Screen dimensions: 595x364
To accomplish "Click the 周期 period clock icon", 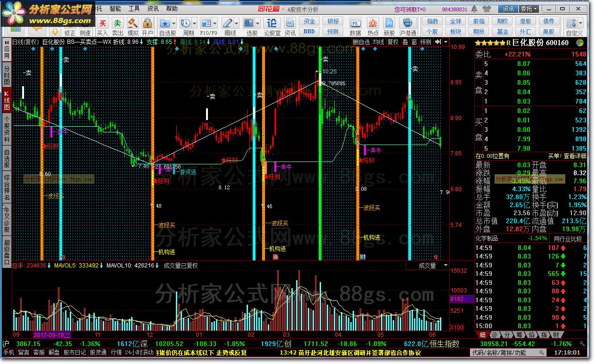I will click(x=185, y=24).
